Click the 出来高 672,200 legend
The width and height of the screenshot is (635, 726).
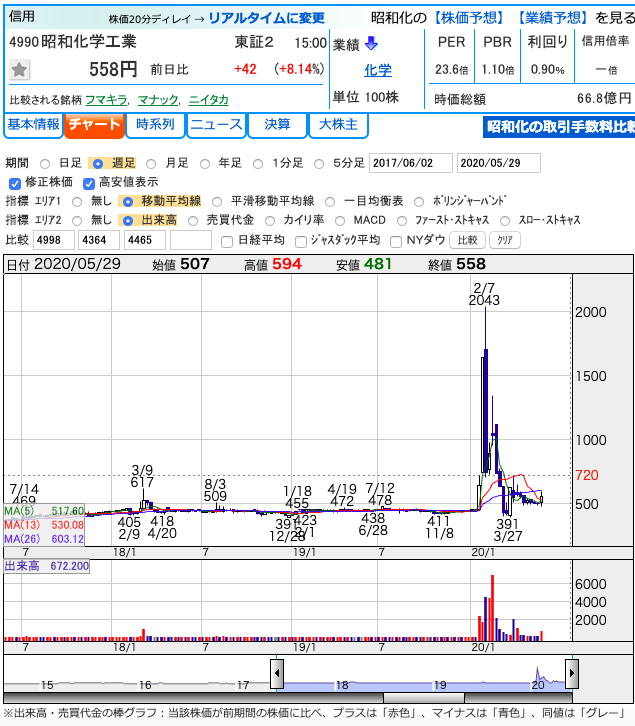pos(46,566)
